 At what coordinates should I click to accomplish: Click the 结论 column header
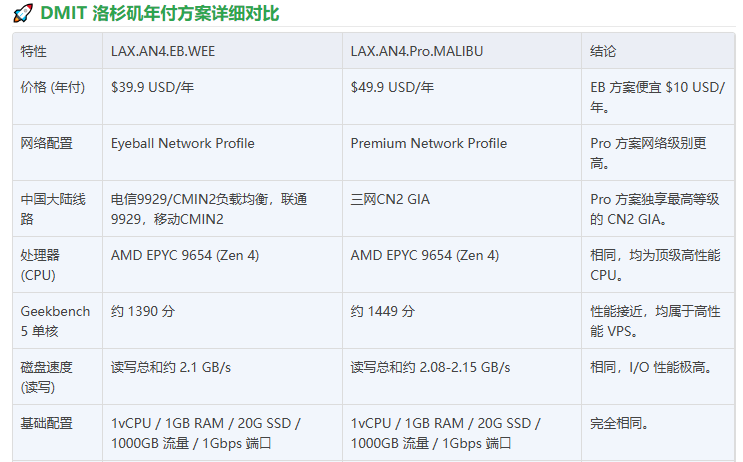(x=603, y=51)
